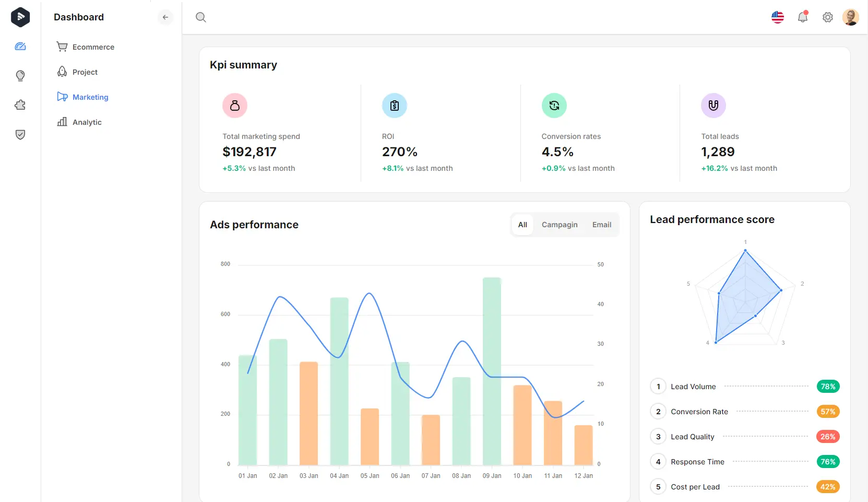
Task: Click the US flag language icon
Action: pos(777,17)
